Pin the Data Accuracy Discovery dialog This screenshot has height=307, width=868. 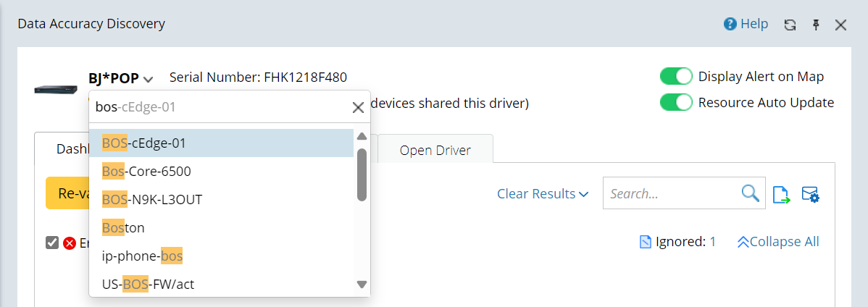pos(816,25)
